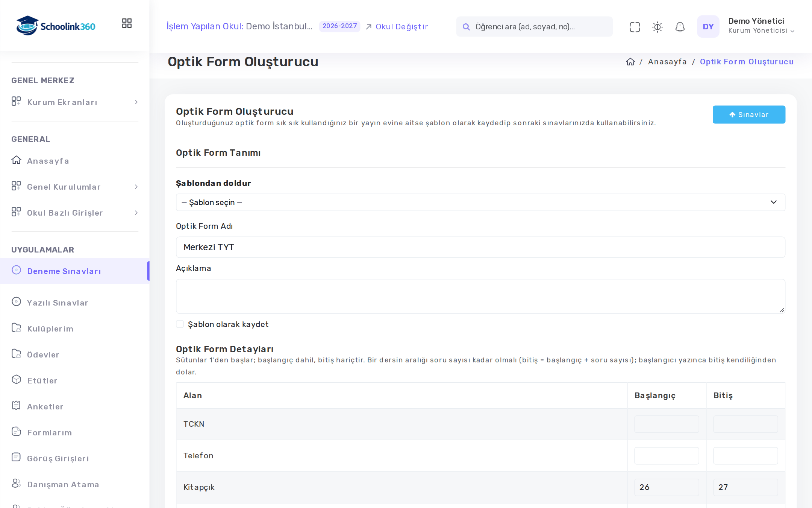The image size is (812, 508).
Task: Click the Anasayfa house icon in sidebar
Action: (x=16, y=160)
